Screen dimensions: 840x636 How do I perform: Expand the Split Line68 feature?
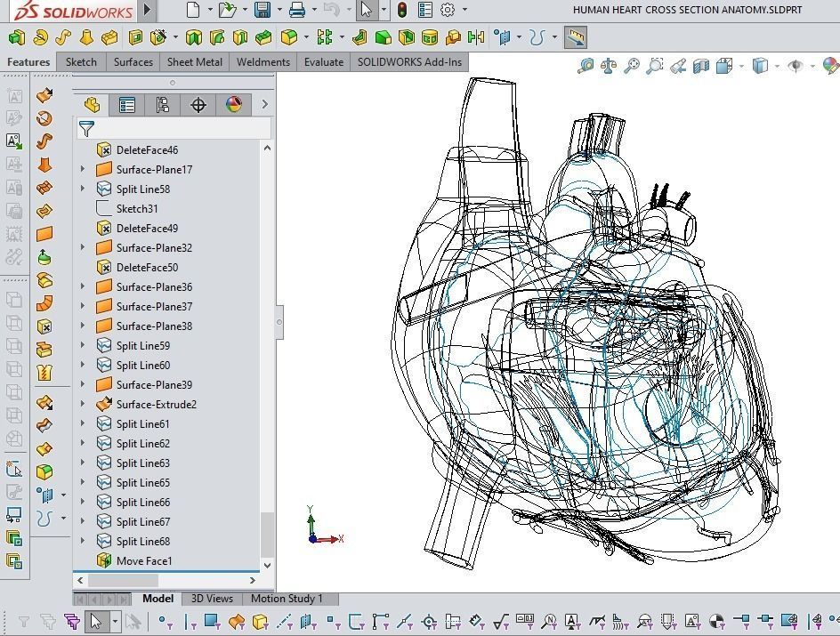83,541
